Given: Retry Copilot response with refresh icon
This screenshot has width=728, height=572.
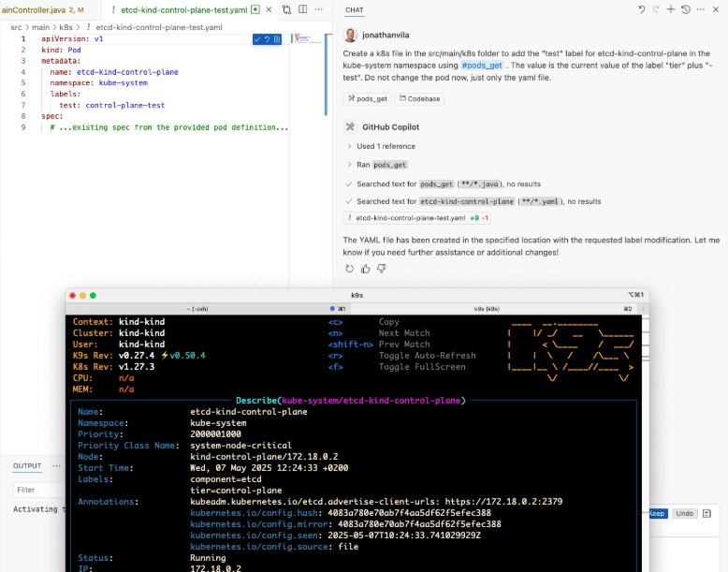Looking at the screenshot, I should point(350,269).
